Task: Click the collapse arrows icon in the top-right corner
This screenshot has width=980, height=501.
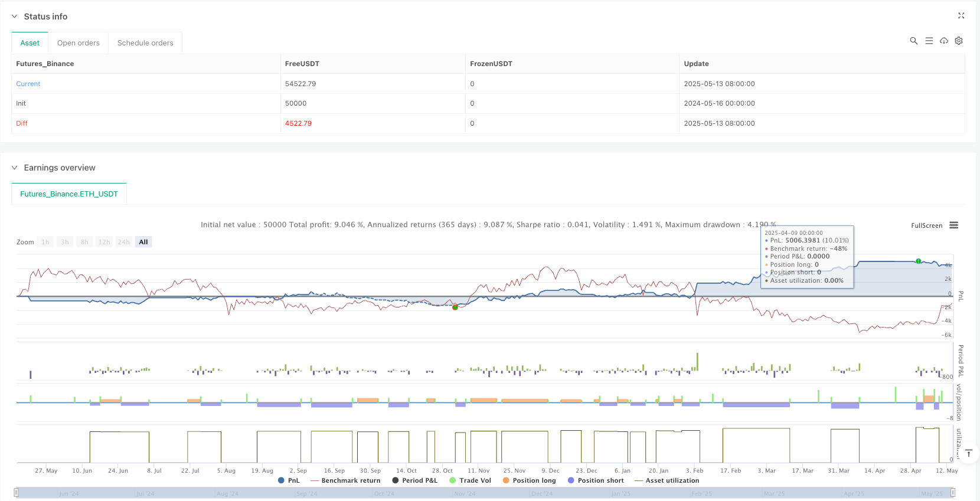Action: (x=961, y=16)
